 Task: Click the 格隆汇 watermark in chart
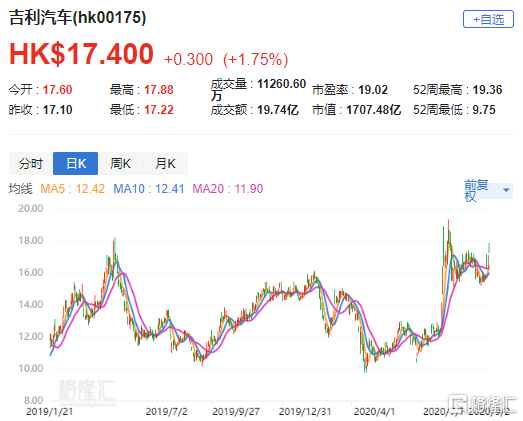tap(87, 391)
